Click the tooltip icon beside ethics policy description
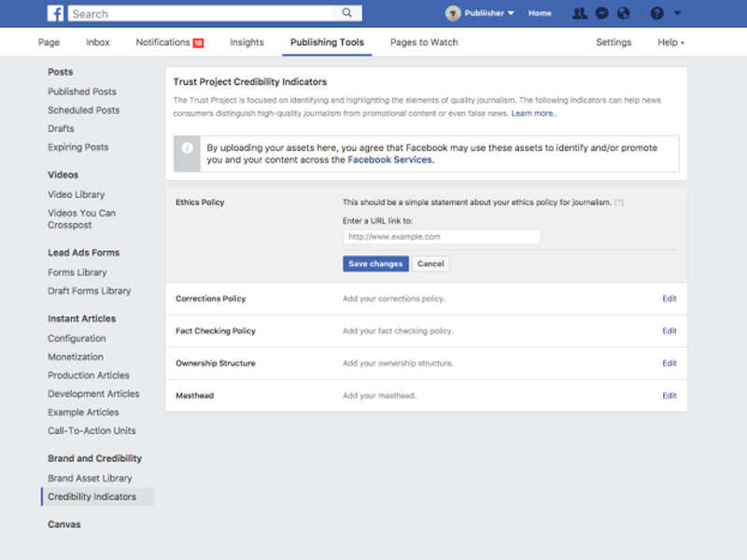 [619, 200]
